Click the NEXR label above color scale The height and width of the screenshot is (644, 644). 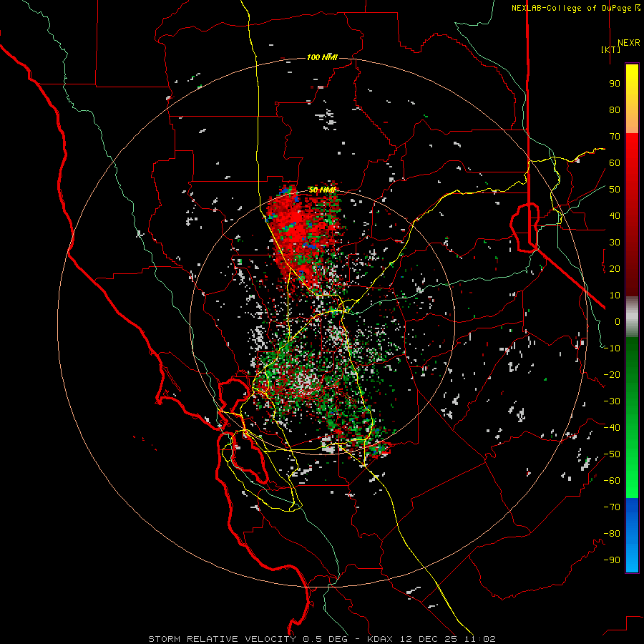628,43
